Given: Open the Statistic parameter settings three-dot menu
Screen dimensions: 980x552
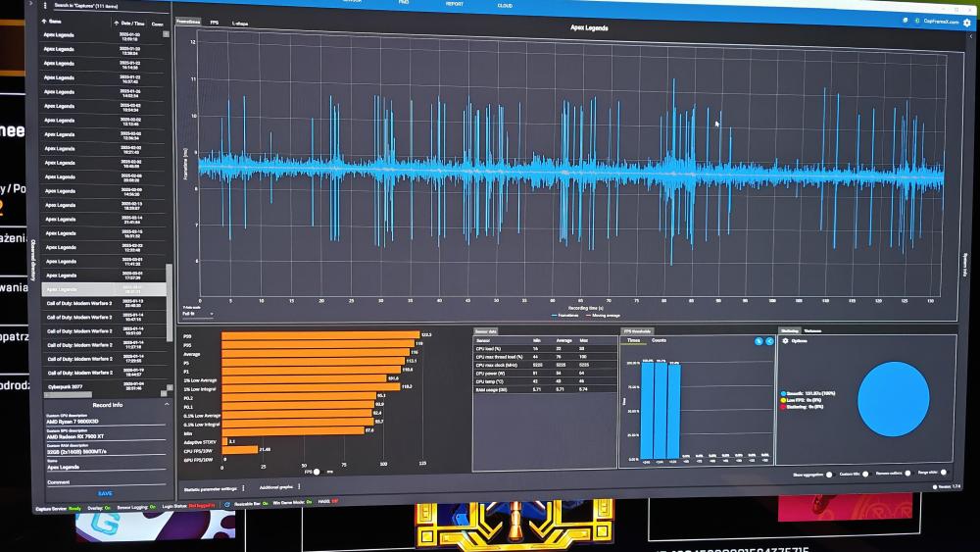Looking at the screenshot, I should point(244,487).
